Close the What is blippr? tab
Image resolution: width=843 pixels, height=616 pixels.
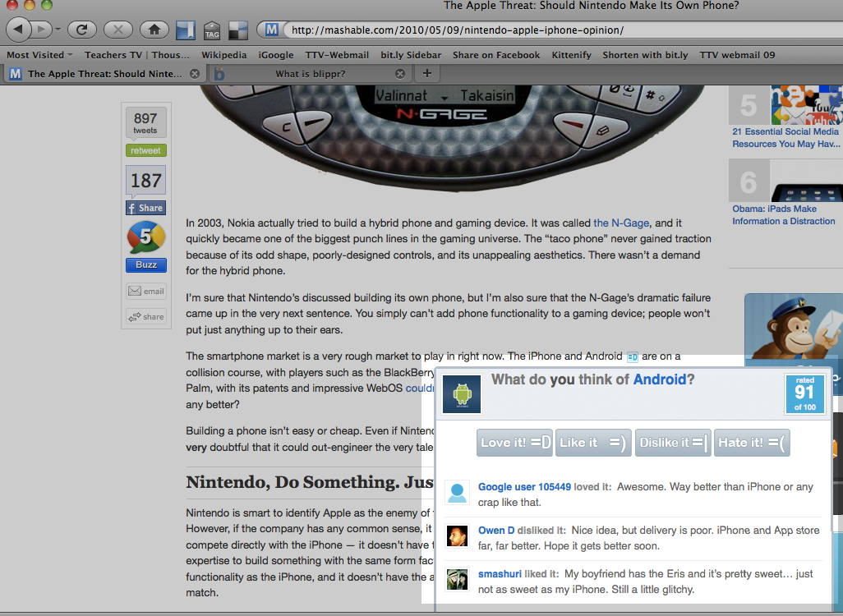[400, 74]
